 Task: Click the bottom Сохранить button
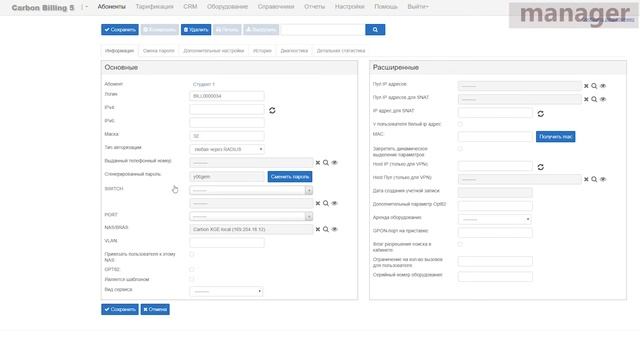click(x=120, y=309)
